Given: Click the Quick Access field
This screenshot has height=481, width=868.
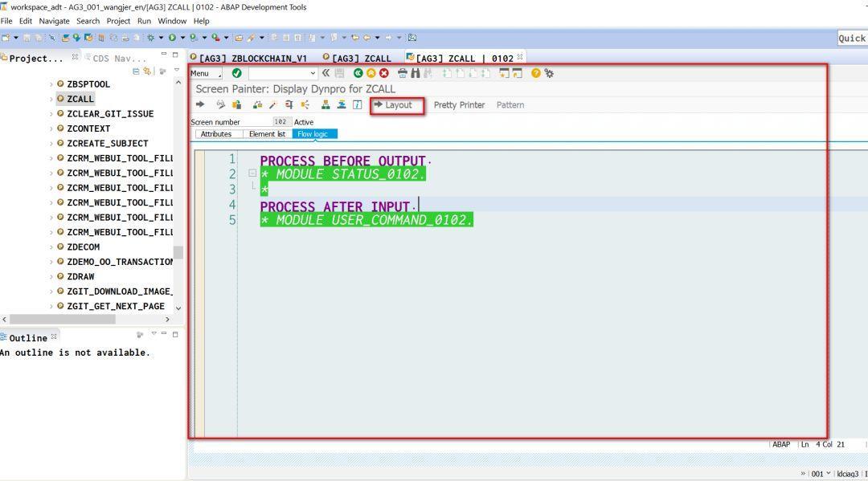Looking at the screenshot, I should [852, 39].
